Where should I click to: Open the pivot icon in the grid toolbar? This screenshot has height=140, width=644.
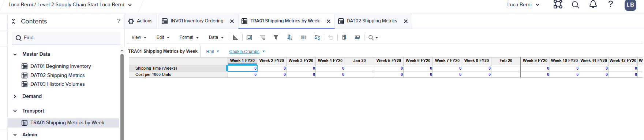point(249,37)
